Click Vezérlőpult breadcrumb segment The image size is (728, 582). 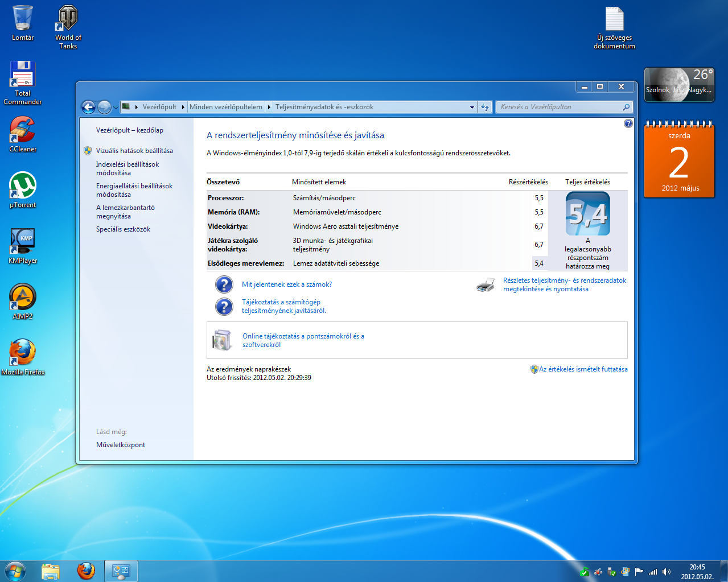point(159,107)
